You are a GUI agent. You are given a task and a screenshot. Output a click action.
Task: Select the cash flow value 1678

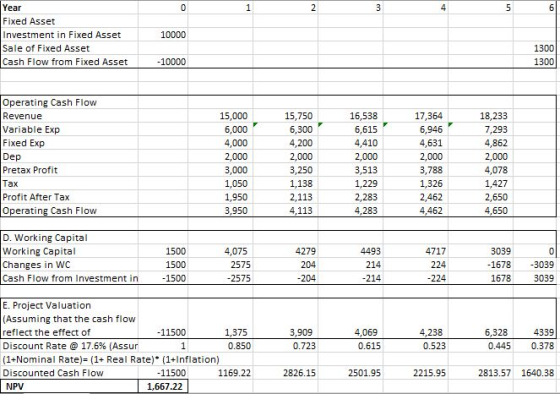(500, 278)
